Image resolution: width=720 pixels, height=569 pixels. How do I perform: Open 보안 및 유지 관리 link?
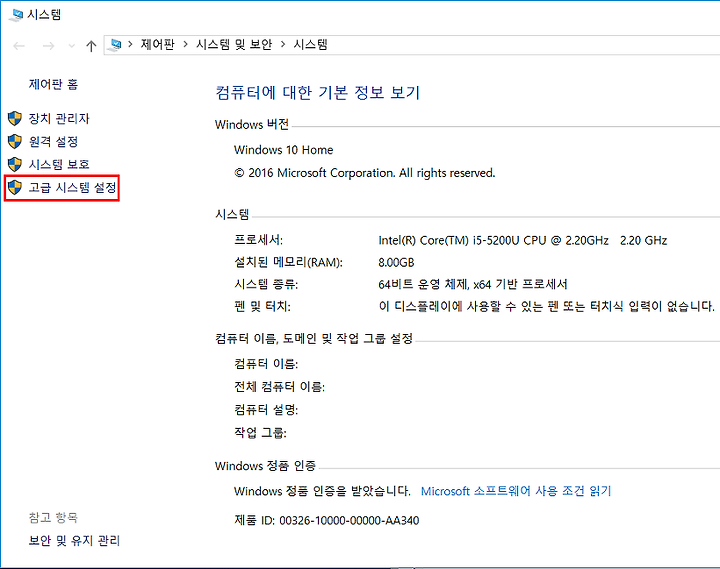[74, 541]
